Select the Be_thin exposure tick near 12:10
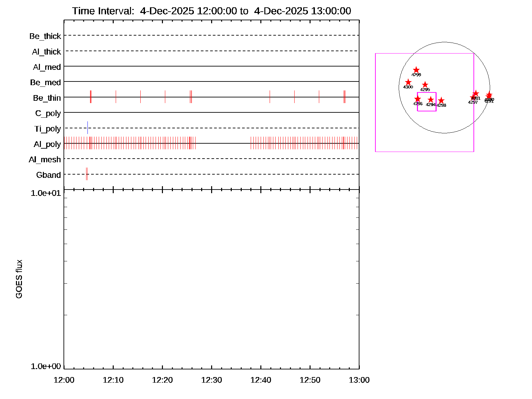Screen dimensions: 532x399 [x=116, y=97]
